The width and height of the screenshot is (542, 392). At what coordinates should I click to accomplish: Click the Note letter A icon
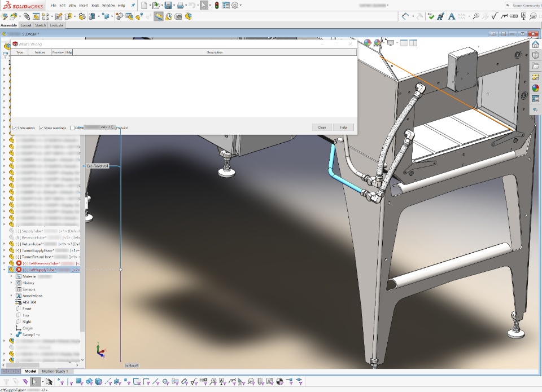click(452, 16)
